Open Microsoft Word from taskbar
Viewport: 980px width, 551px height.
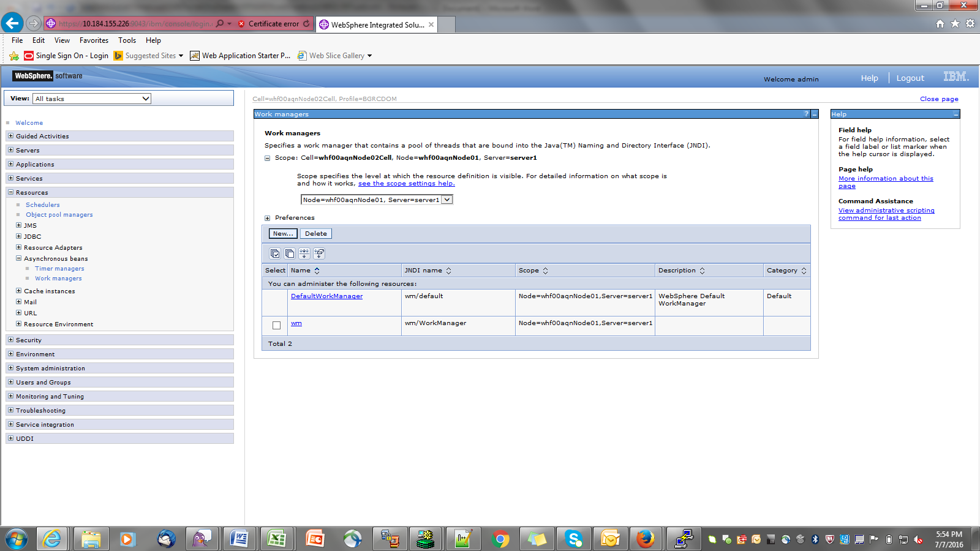click(x=239, y=539)
